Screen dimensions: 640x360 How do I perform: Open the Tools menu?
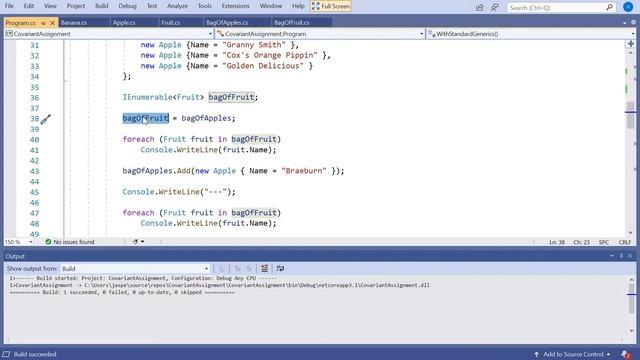[204, 6]
